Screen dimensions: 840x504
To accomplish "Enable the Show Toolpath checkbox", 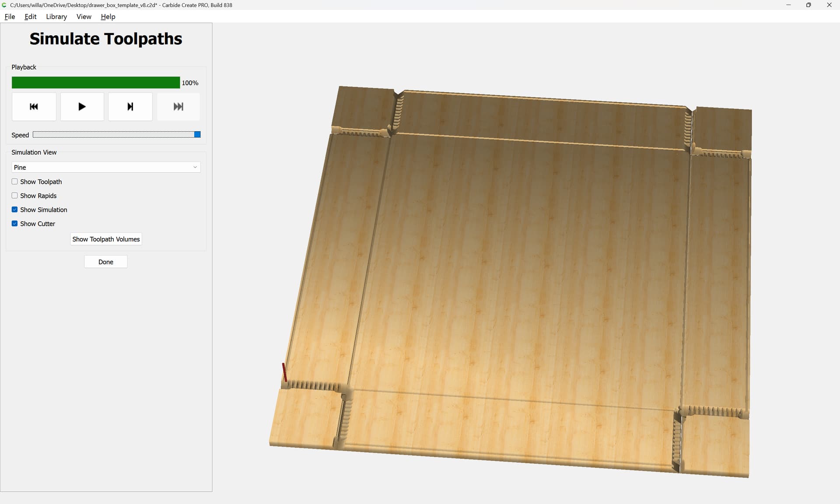I will 15,182.
